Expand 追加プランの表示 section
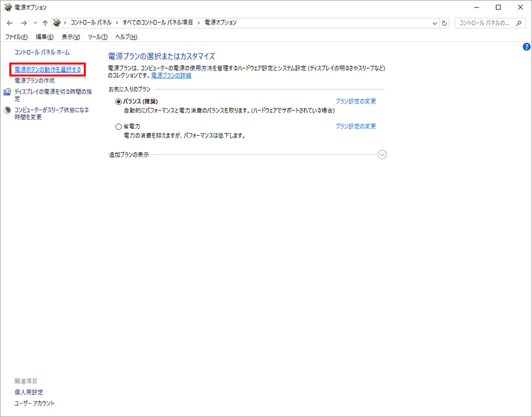532x417 pixels. tap(382, 154)
